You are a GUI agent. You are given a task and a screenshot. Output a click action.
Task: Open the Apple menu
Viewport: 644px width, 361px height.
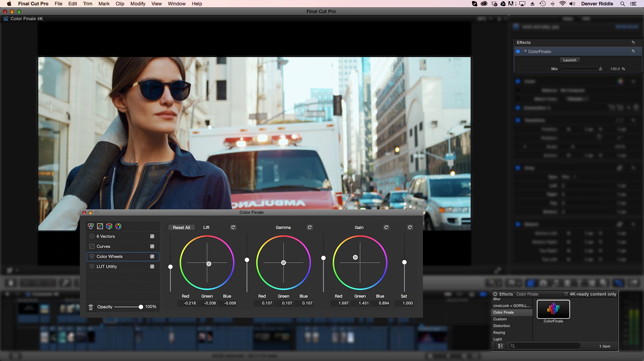coord(9,4)
